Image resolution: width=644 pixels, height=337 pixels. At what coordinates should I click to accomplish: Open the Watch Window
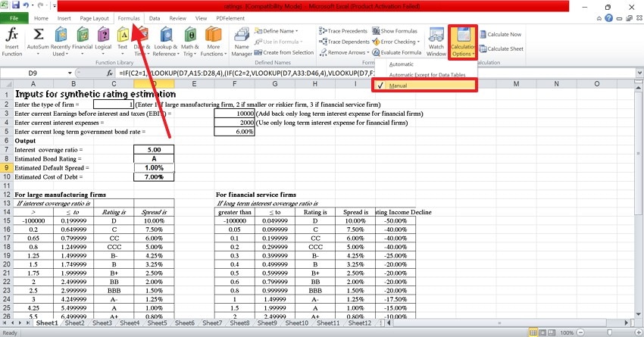click(x=436, y=42)
